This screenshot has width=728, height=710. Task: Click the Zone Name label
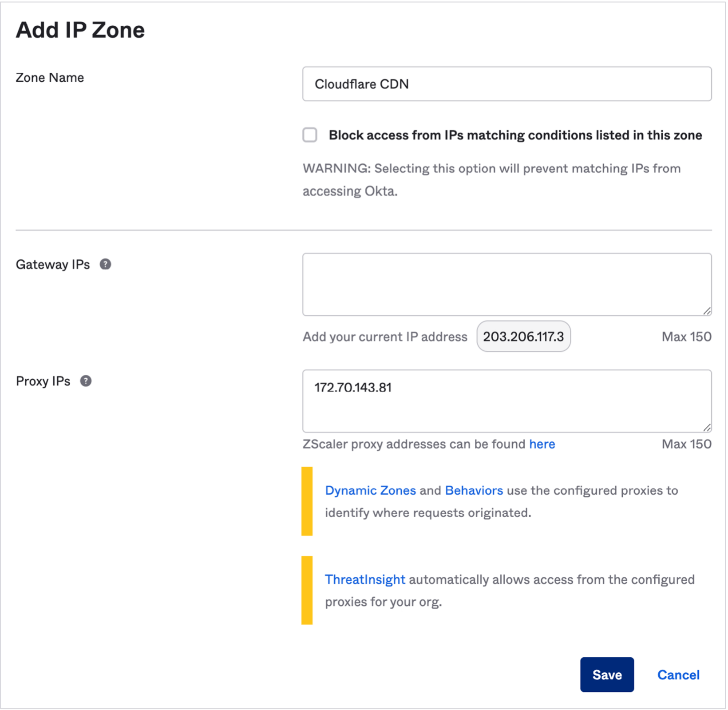pyautogui.click(x=50, y=78)
